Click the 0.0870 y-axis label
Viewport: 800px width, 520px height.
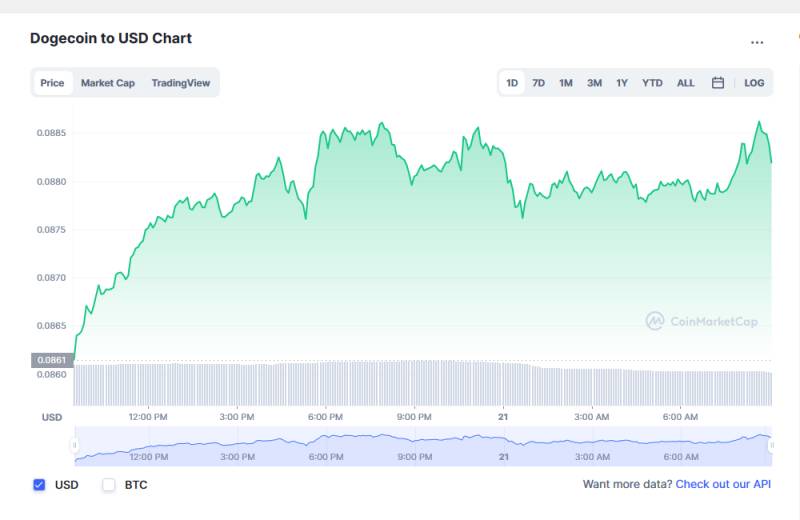coord(52,278)
